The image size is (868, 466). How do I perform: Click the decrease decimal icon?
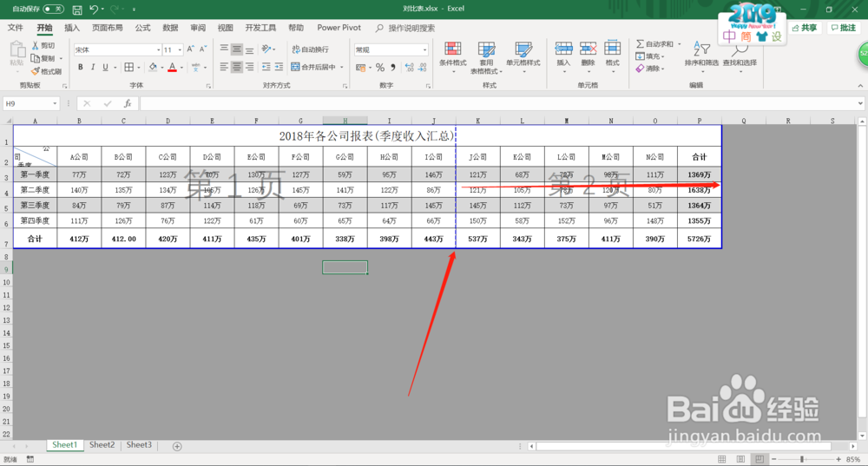pyautogui.click(x=423, y=68)
